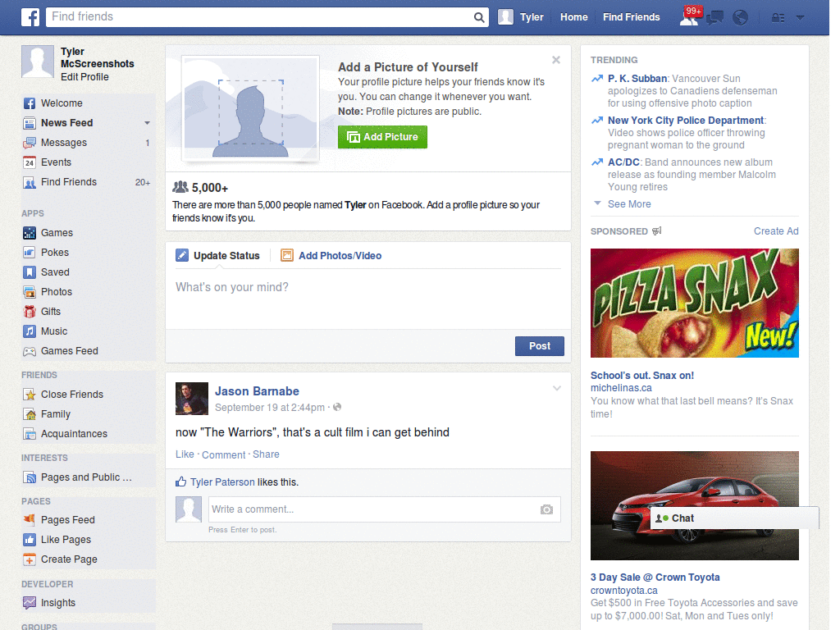Click the Family house icon
The image size is (840, 630).
(30, 414)
